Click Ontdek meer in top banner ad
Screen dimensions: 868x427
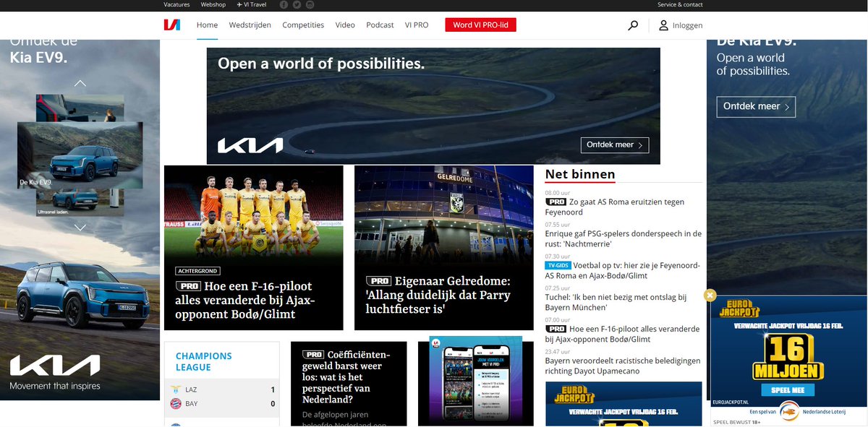[615, 145]
